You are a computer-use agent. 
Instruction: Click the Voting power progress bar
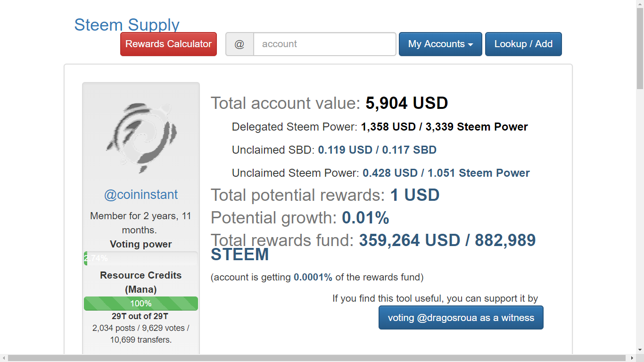pos(141,258)
